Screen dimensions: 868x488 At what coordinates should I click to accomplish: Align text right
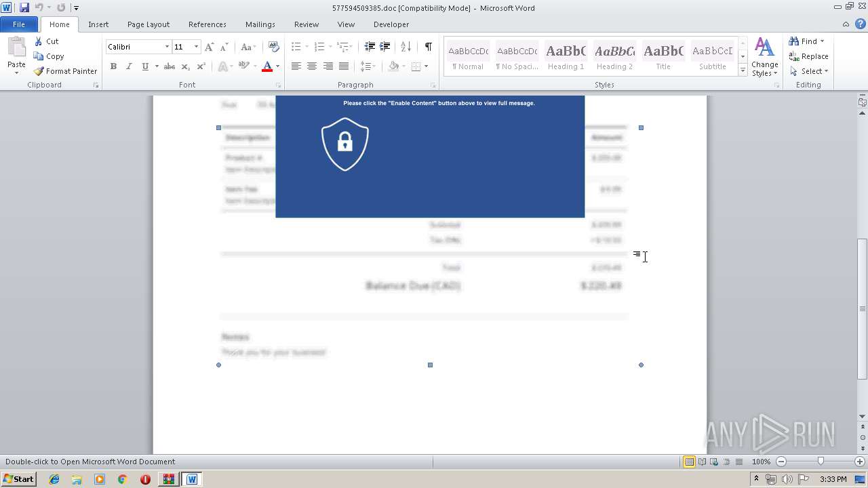coord(328,66)
